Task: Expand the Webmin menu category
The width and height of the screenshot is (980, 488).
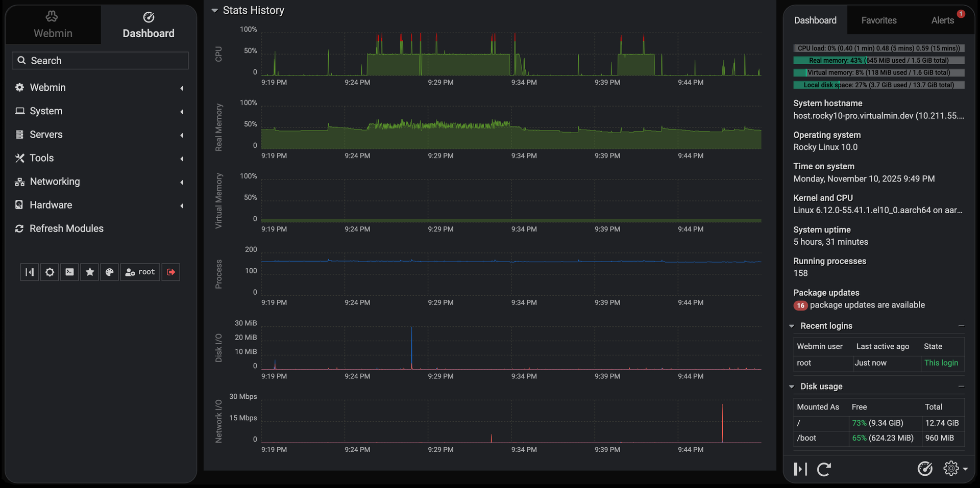Action: (x=100, y=88)
